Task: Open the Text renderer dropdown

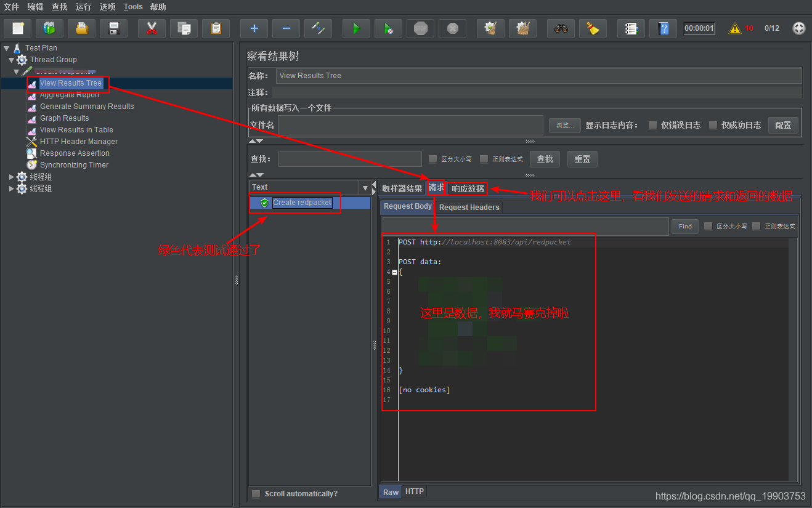Action: tap(365, 187)
